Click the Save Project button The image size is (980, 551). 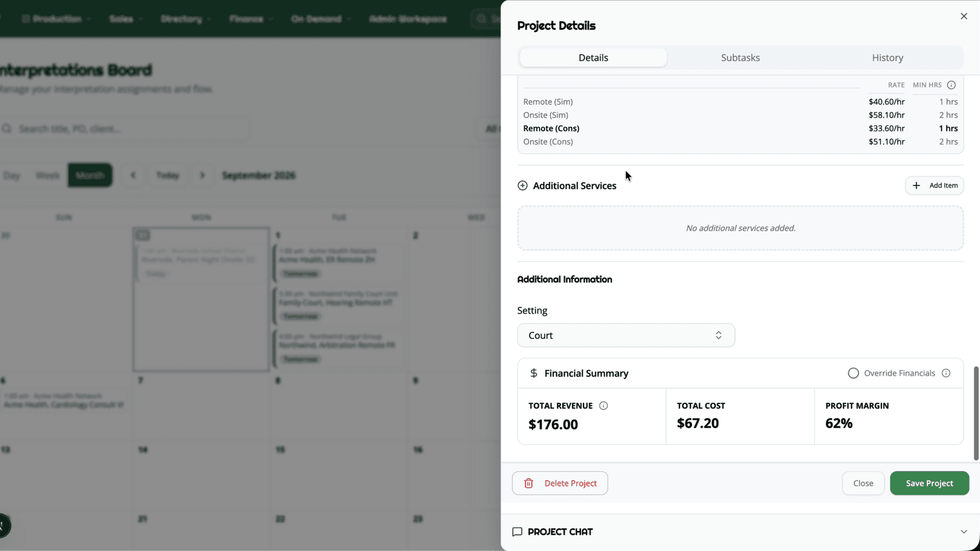click(929, 483)
